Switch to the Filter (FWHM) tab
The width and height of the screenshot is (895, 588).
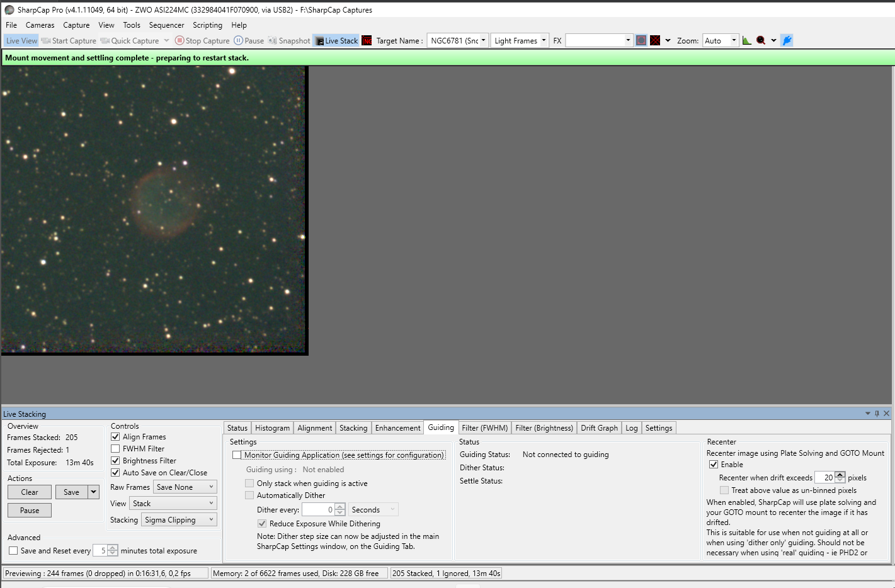coord(485,427)
